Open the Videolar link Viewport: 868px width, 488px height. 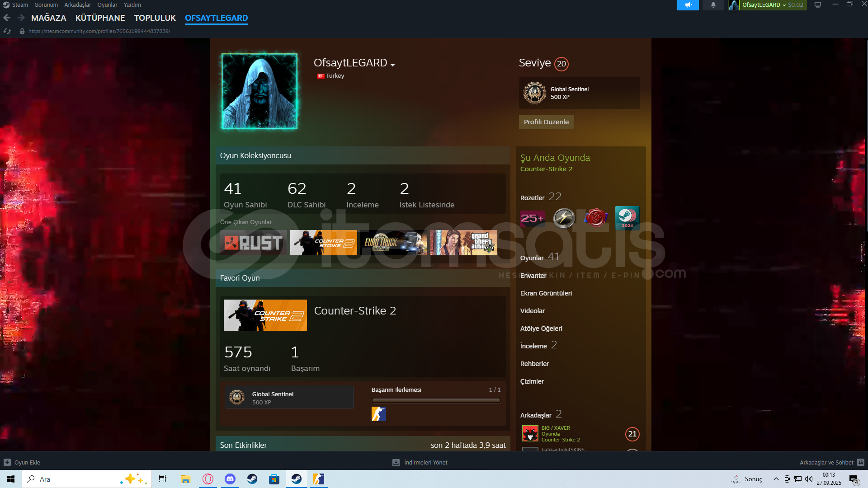click(x=532, y=311)
